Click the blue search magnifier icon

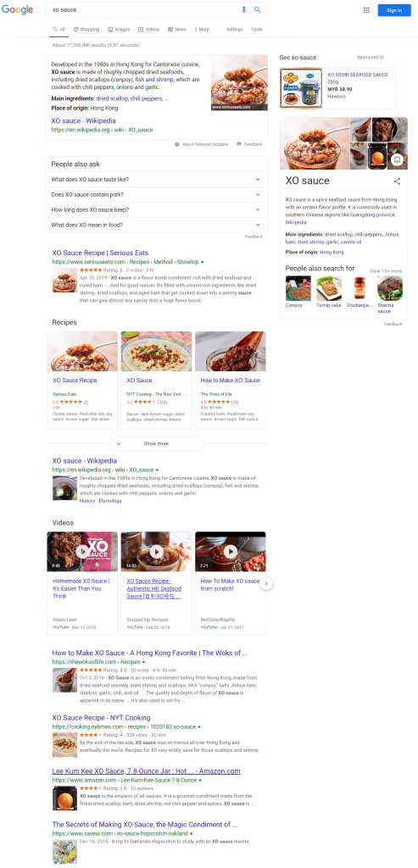[x=257, y=10]
